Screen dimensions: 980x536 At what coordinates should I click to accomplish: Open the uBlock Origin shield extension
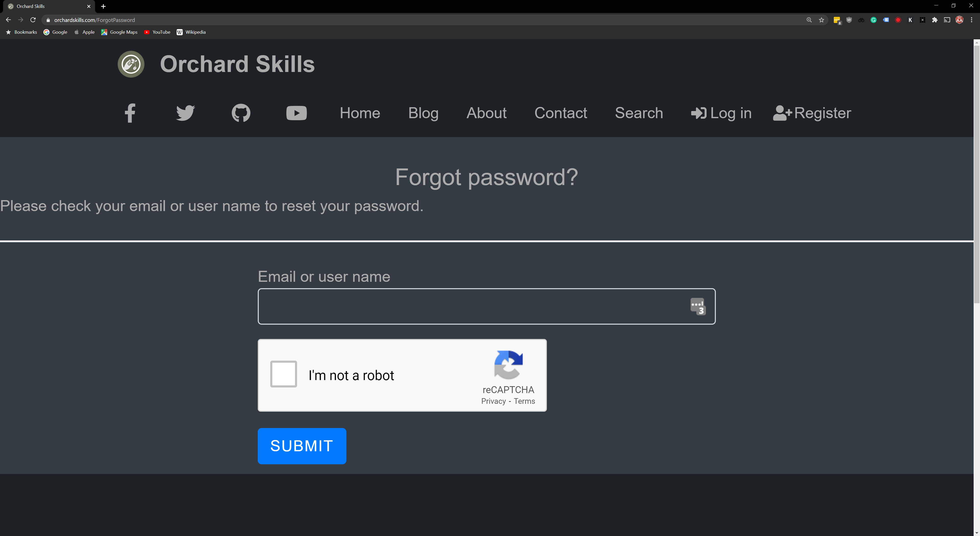point(849,20)
